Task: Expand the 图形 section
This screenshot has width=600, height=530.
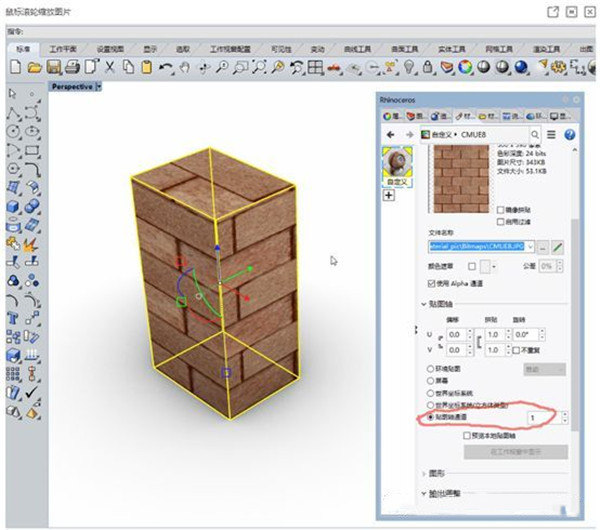Action: [x=424, y=474]
